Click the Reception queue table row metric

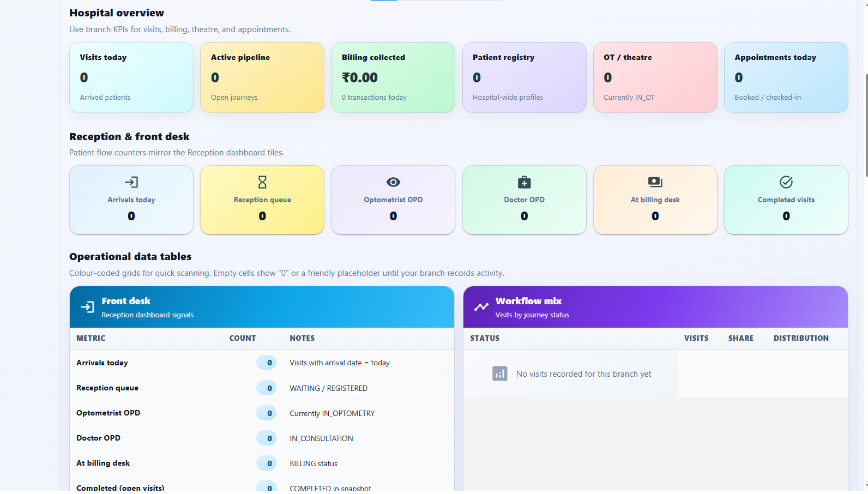coord(107,388)
